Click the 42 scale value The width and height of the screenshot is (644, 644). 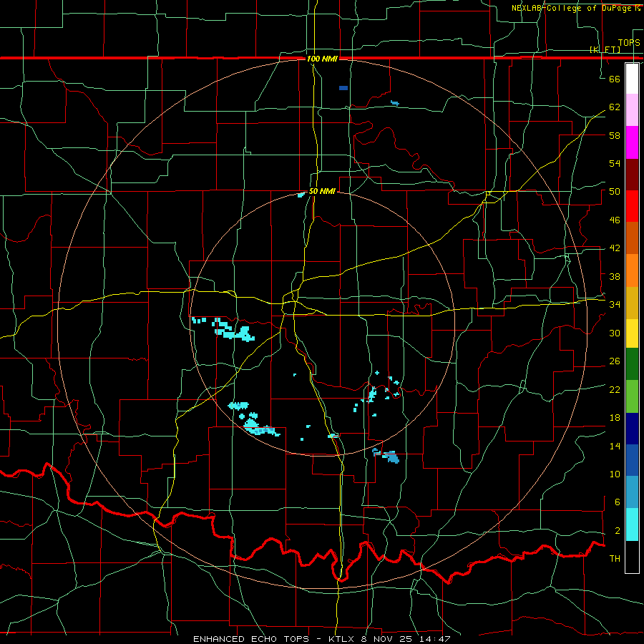click(x=615, y=248)
